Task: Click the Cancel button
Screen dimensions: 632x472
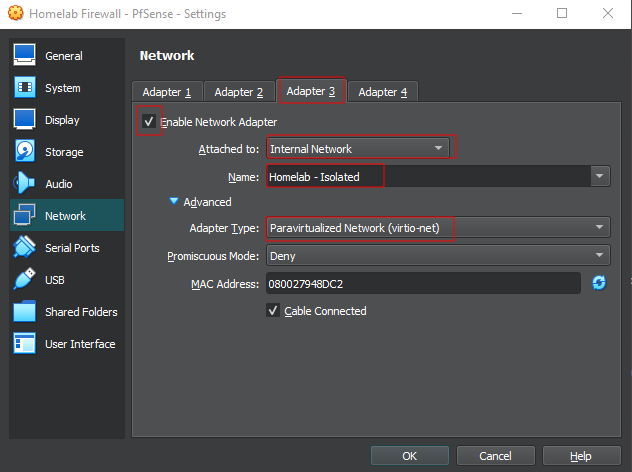Action: click(495, 456)
